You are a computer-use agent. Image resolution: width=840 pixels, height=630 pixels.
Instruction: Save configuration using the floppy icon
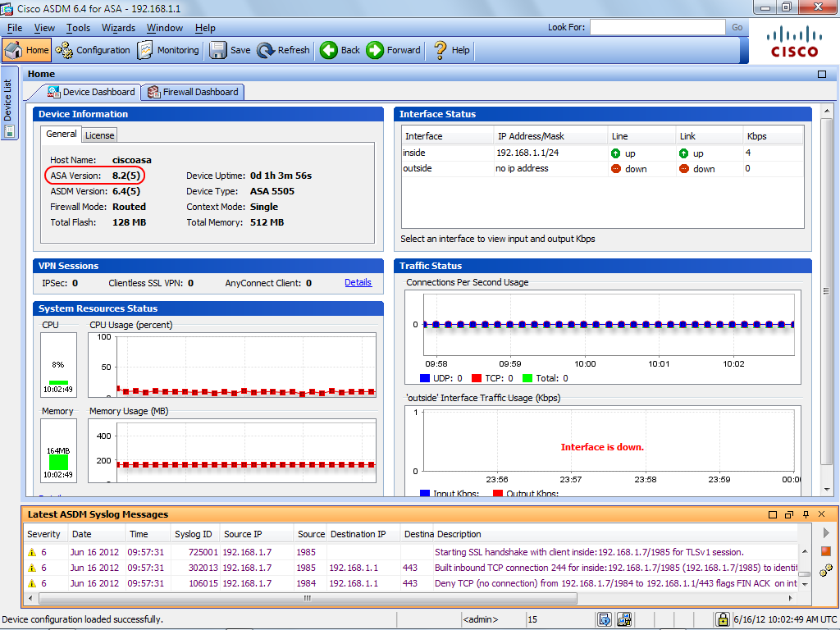click(230, 50)
